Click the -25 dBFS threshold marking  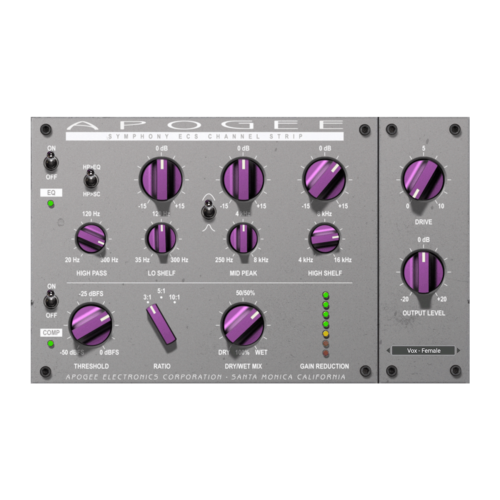tap(91, 294)
